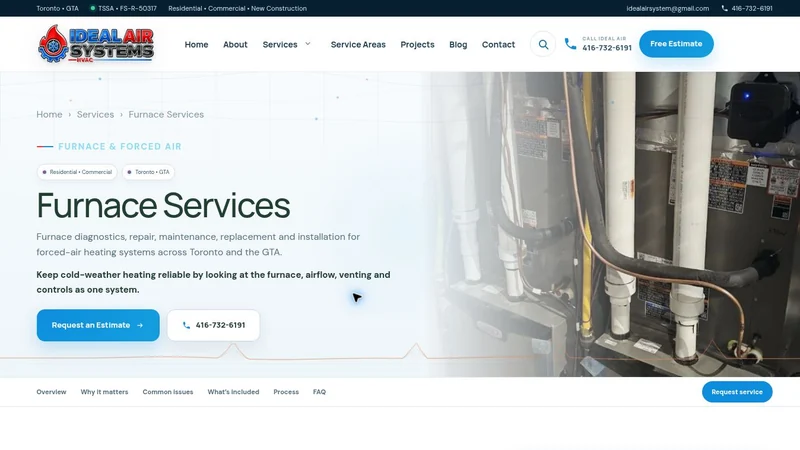Image resolution: width=800 pixels, height=450 pixels.
Task: Jump to the FAQ section
Action: point(319,392)
